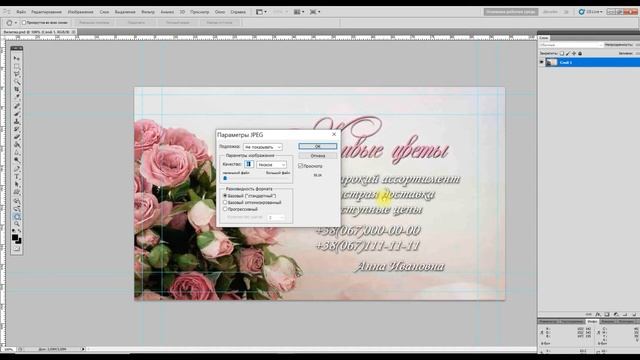Select the Move tool

[x=17, y=58]
